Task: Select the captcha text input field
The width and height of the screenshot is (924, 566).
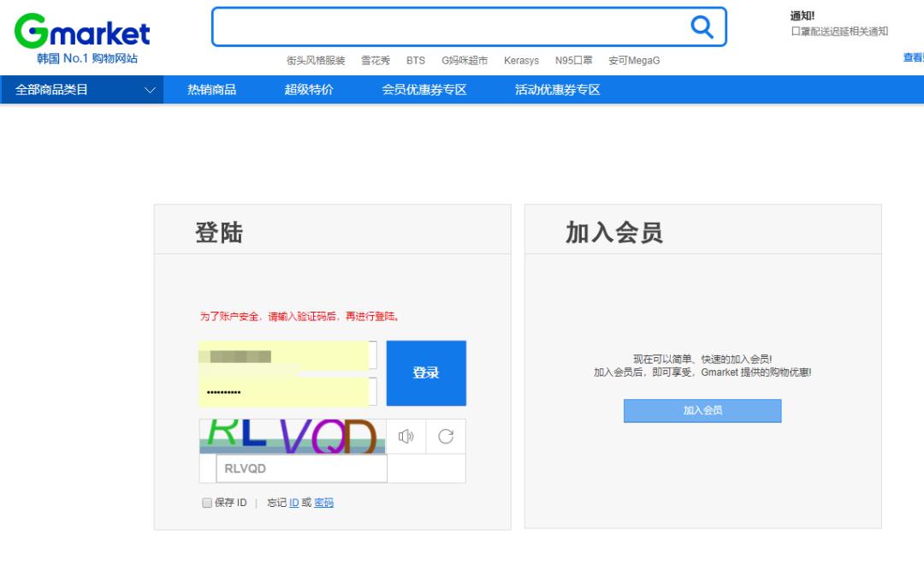Action: point(301,468)
